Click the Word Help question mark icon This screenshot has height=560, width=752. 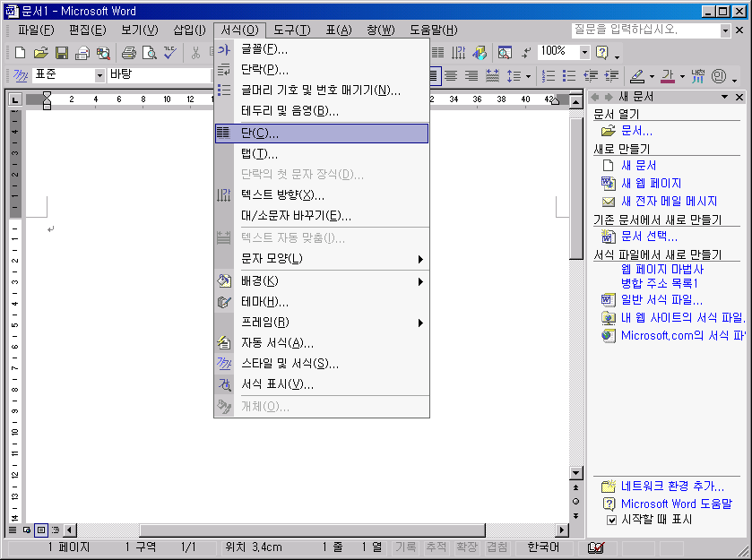tap(602, 52)
